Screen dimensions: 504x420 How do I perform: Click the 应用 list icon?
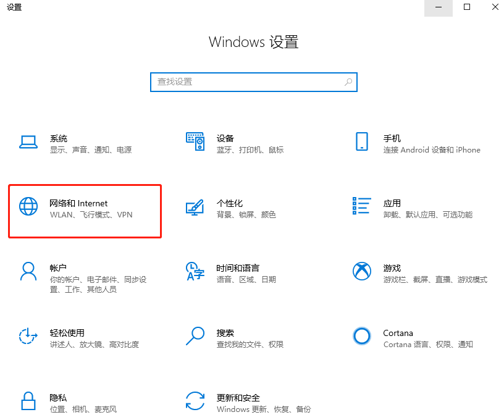(362, 206)
